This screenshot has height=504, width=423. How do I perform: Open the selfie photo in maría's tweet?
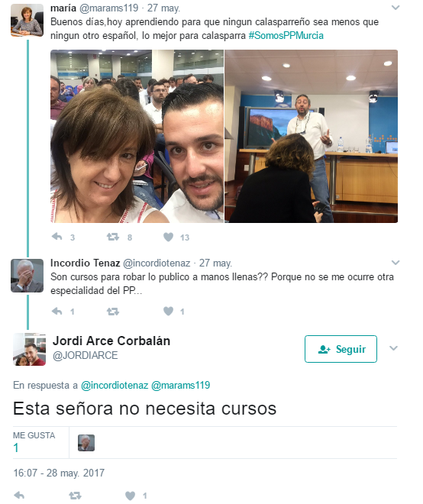[137, 136]
